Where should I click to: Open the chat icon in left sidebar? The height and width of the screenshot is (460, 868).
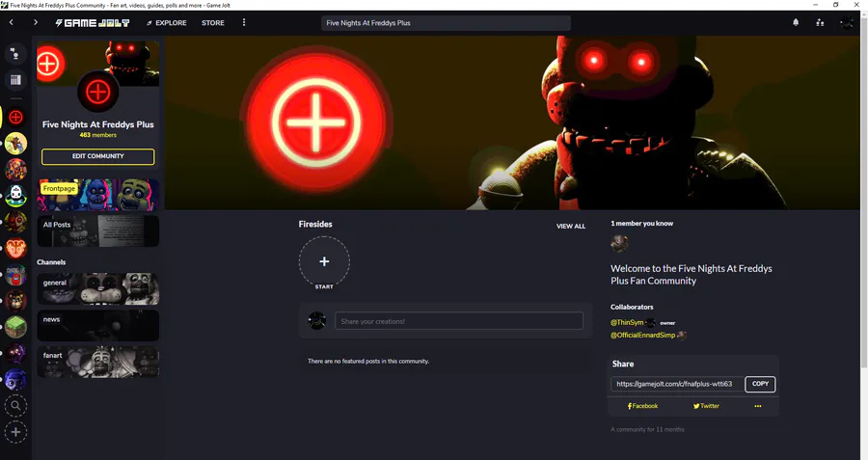tap(15, 54)
